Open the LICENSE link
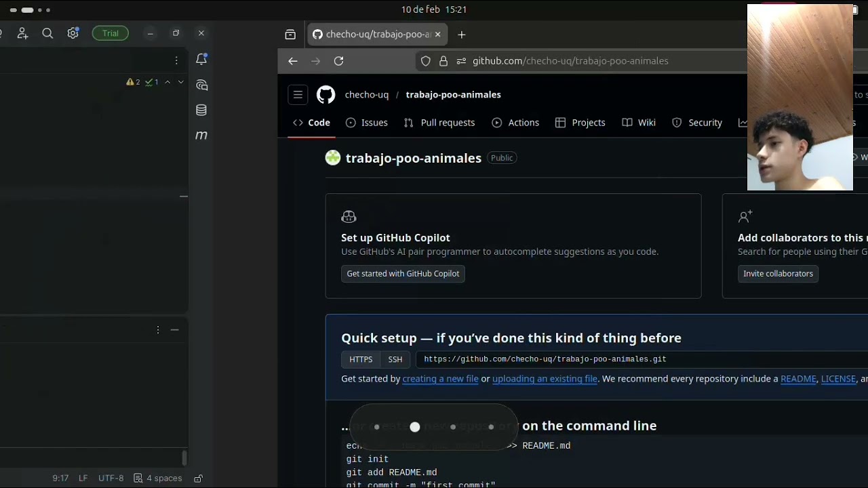The image size is (868, 488). (x=838, y=379)
